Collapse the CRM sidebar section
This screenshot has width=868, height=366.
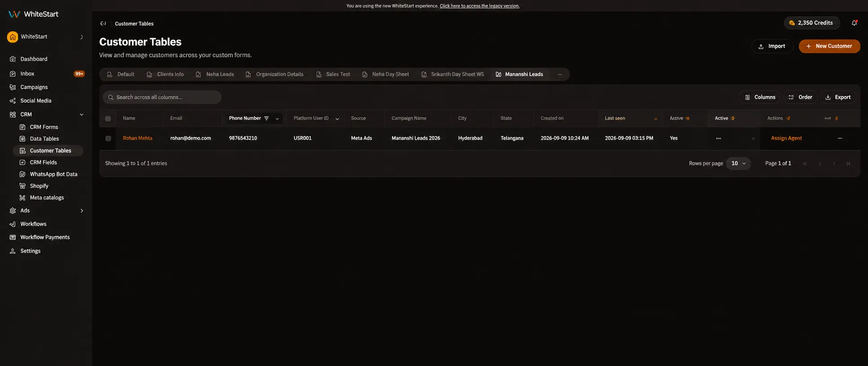coord(81,115)
